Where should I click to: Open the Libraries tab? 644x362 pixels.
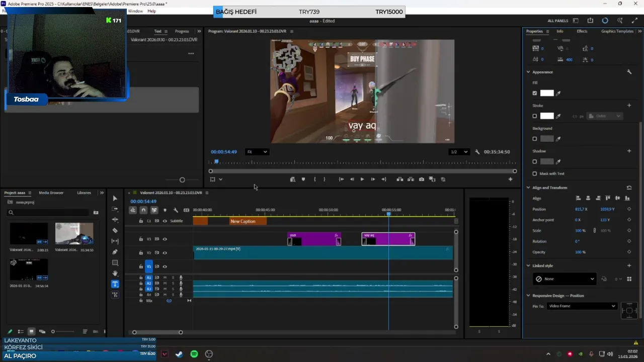pyautogui.click(x=84, y=193)
